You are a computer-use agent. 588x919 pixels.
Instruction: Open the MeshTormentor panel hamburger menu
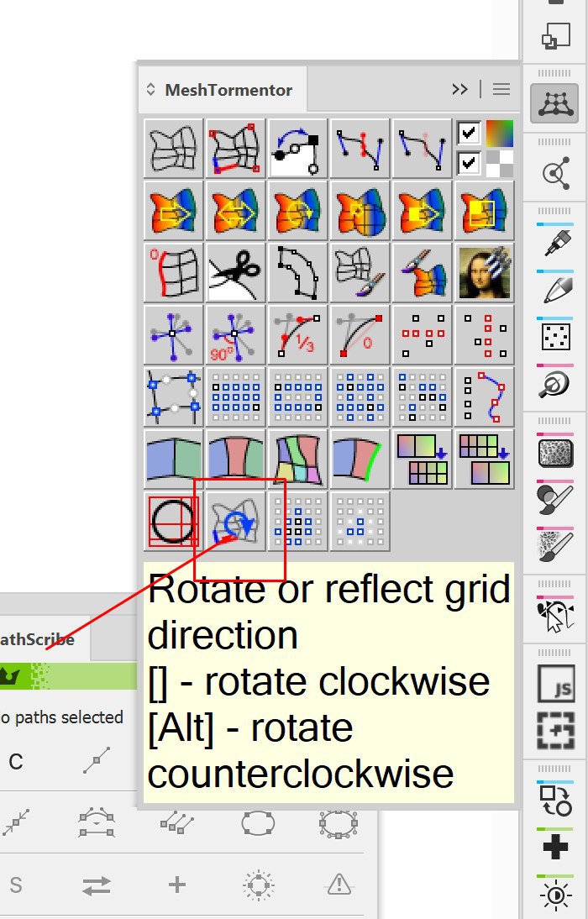(x=501, y=89)
